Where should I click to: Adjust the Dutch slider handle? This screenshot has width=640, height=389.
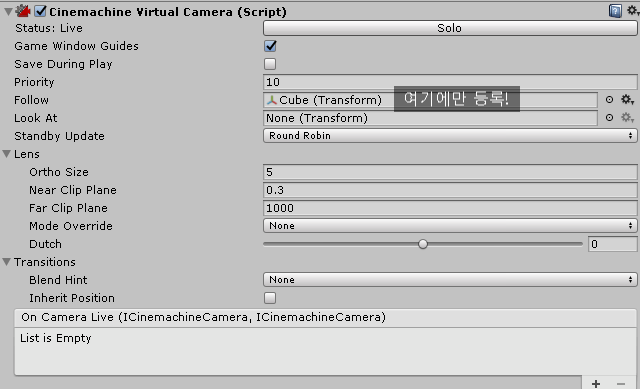coord(423,244)
